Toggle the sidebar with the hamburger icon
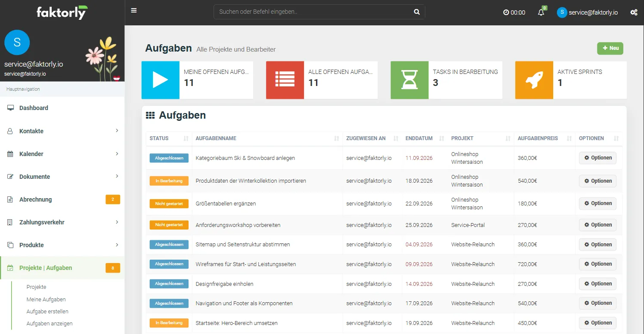Screen dimensions: 644x334 134,11
